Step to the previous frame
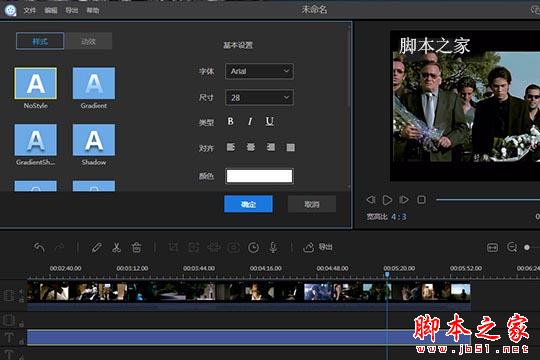The height and width of the screenshot is (360, 540). pos(371,200)
